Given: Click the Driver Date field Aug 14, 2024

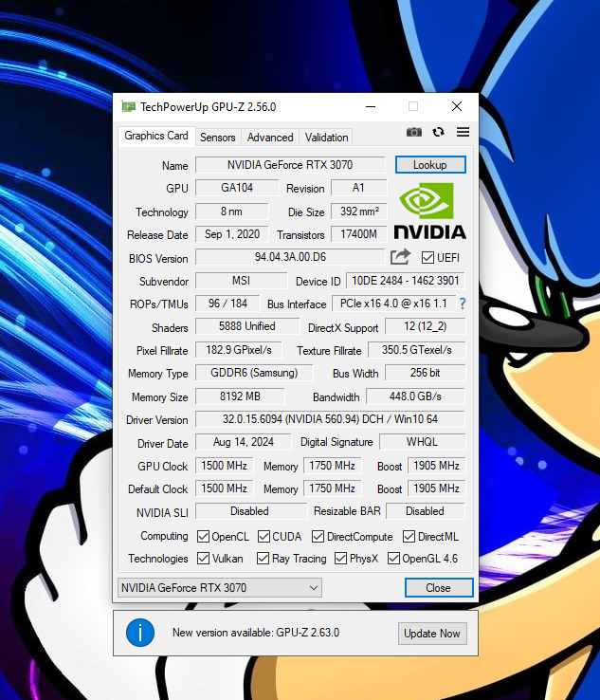Looking at the screenshot, I should 243,442.
